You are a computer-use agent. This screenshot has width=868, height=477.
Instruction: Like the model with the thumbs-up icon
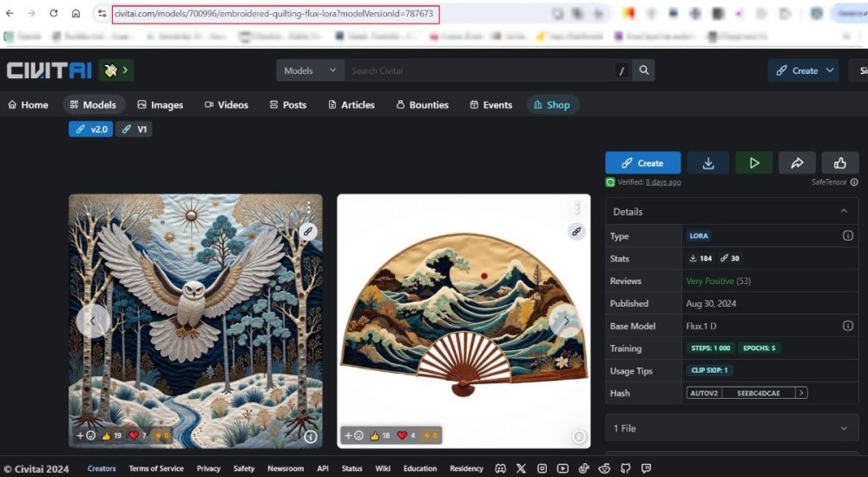coord(839,162)
